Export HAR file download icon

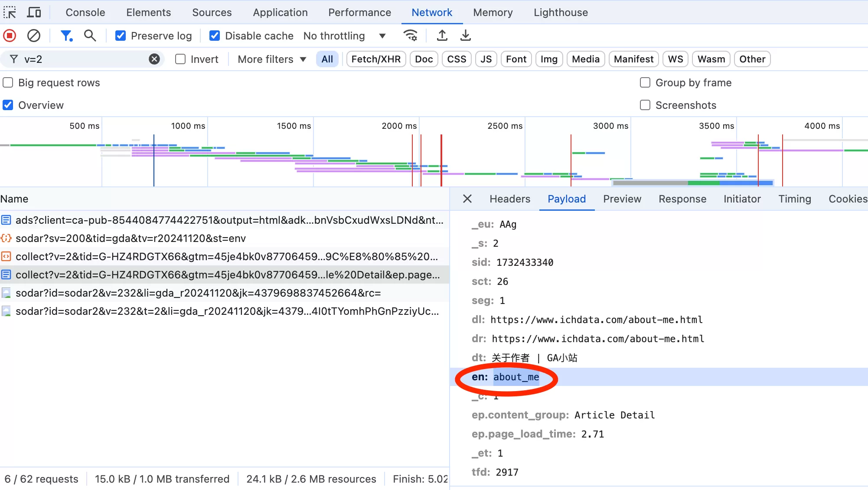[x=466, y=36]
